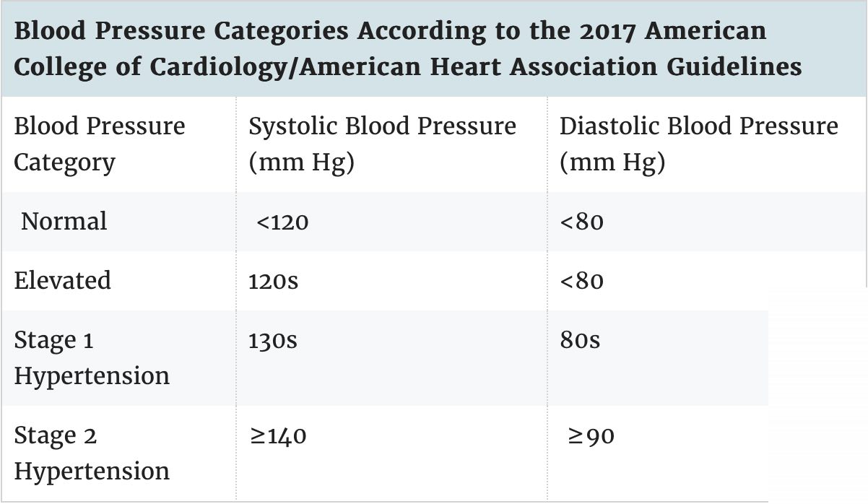Click the (mm Hg) unit under Diastolic header
The width and height of the screenshot is (868, 504).
click(612, 162)
